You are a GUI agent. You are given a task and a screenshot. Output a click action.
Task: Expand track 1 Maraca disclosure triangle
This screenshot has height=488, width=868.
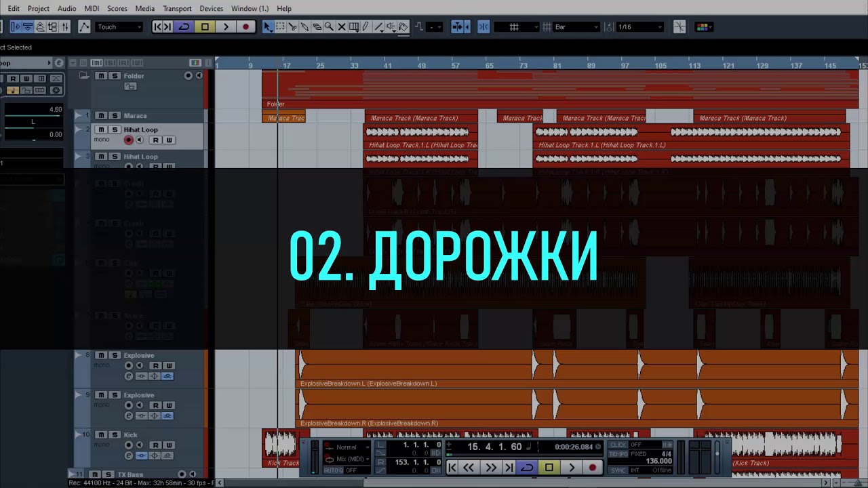(x=79, y=116)
